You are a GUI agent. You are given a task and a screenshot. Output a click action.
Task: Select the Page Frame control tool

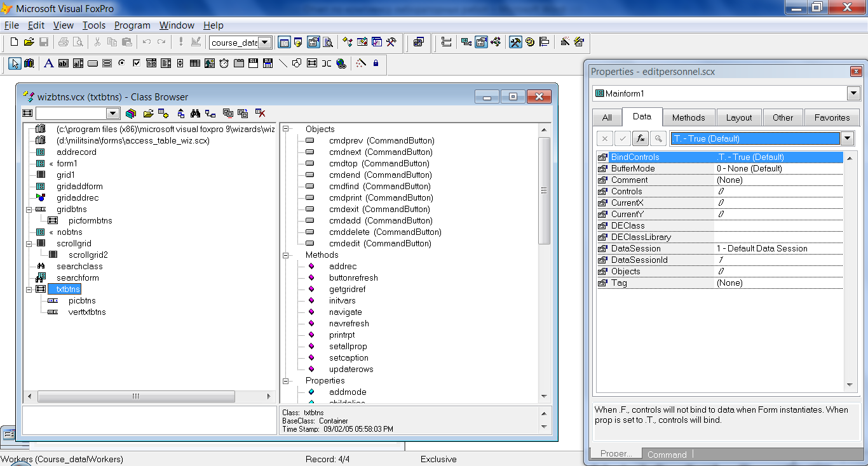pyautogui.click(x=239, y=63)
